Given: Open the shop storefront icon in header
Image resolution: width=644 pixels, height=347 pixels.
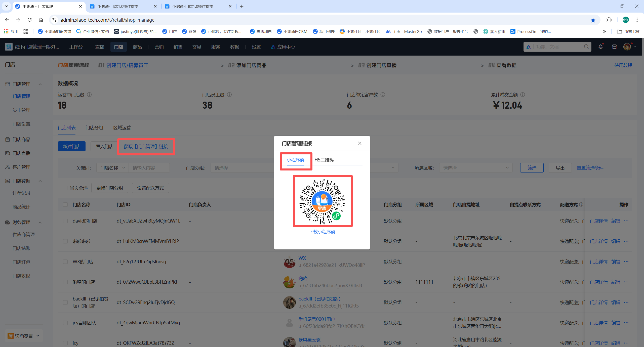Looking at the screenshot, I should 614,47.
